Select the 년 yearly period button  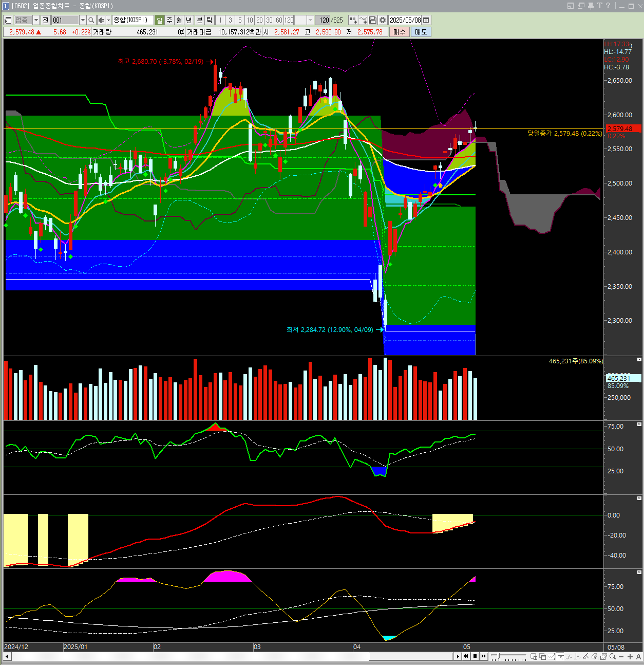click(x=189, y=20)
